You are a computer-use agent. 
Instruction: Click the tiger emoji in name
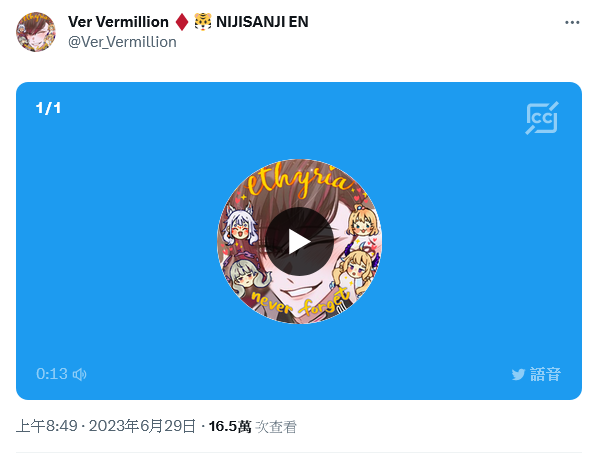tap(203, 22)
